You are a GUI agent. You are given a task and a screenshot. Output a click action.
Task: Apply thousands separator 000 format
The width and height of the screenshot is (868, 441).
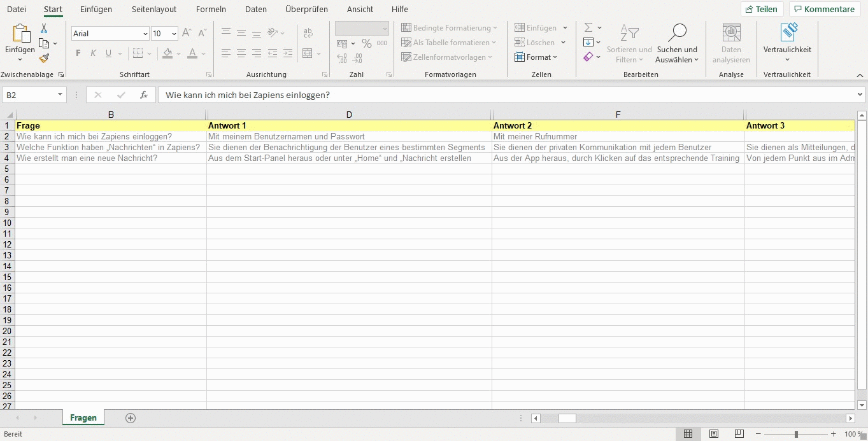382,43
